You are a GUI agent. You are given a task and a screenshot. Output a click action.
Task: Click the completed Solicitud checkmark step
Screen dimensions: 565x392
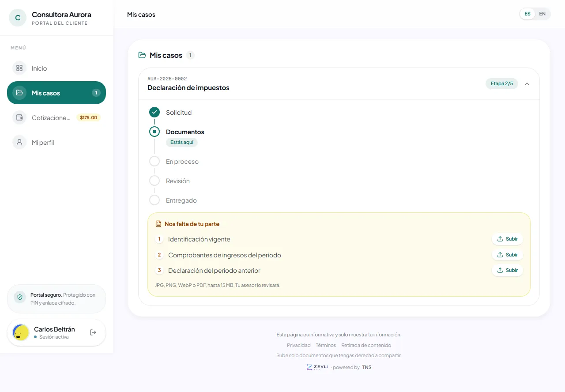tap(154, 112)
